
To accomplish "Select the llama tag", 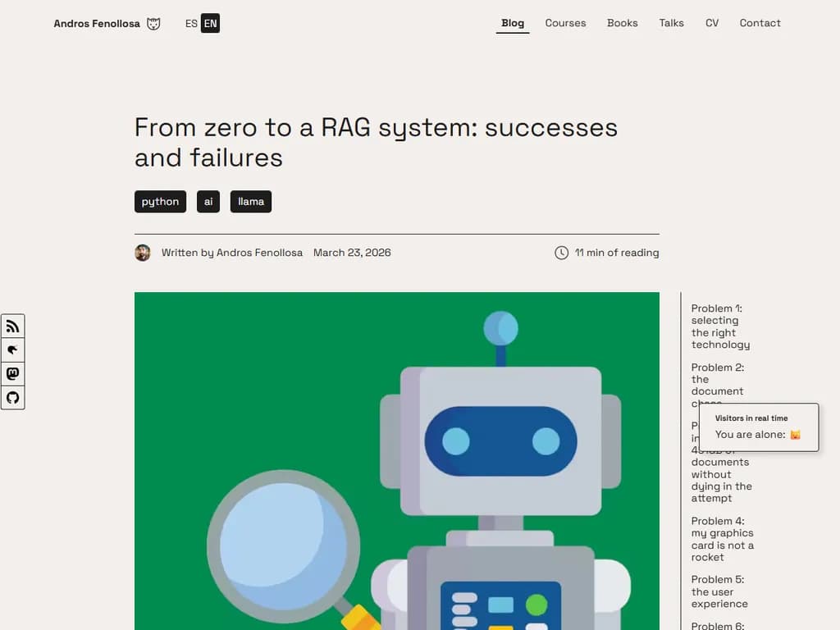I will [x=250, y=202].
